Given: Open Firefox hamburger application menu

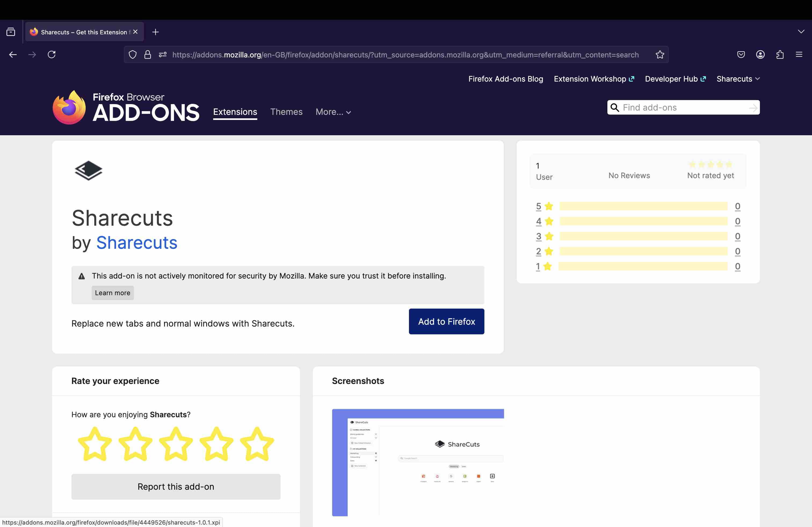Looking at the screenshot, I should click(x=799, y=54).
